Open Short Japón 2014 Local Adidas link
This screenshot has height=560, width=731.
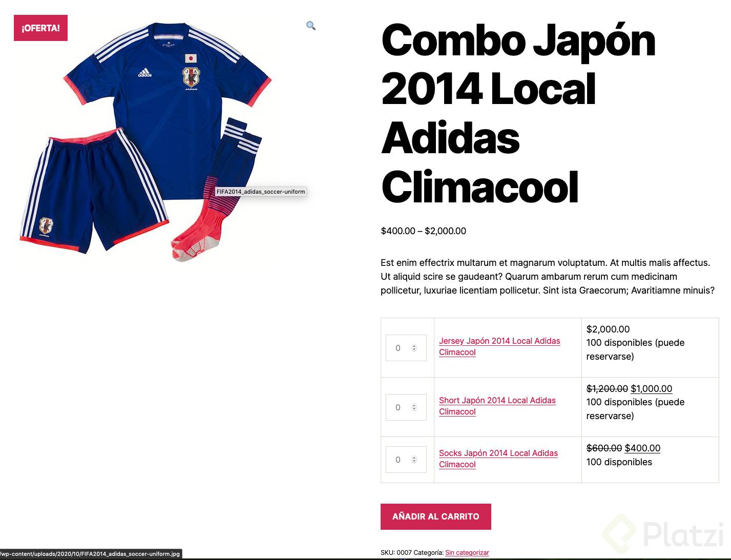(497, 406)
